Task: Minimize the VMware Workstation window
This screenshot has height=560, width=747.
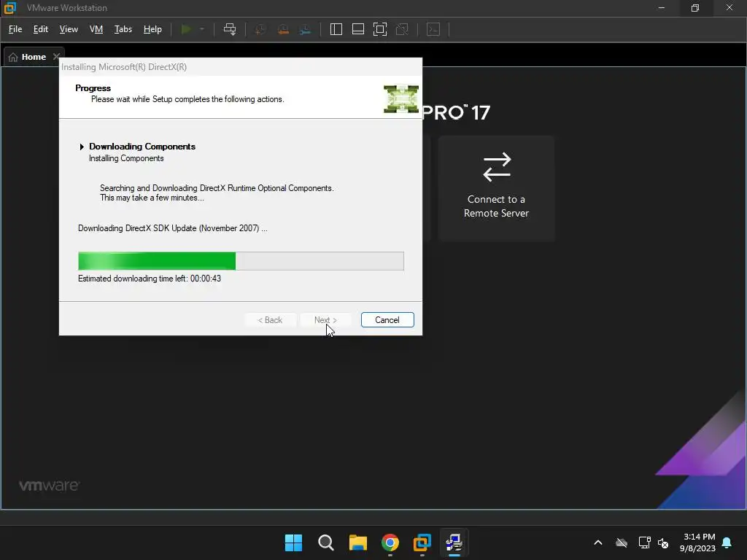Action: coord(661,7)
